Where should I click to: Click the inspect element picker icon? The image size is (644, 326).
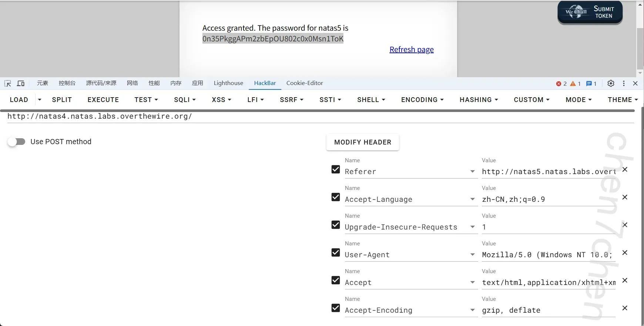[8, 84]
